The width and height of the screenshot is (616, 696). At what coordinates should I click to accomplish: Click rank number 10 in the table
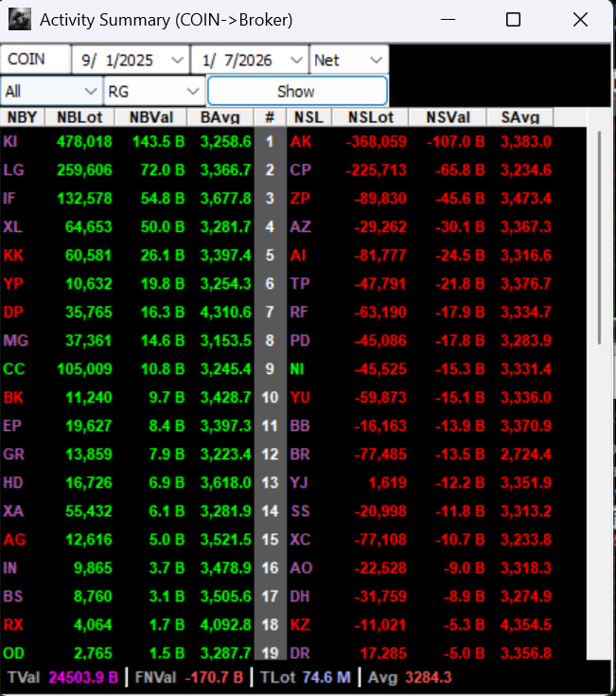pyautogui.click(x=270, y=398)
